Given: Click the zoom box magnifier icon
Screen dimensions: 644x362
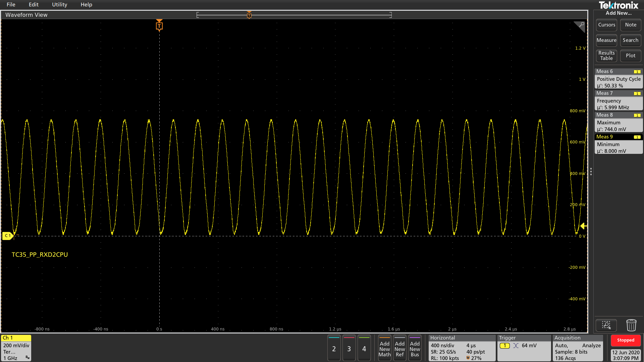Looking at the screenshot, I should (606, 325).
